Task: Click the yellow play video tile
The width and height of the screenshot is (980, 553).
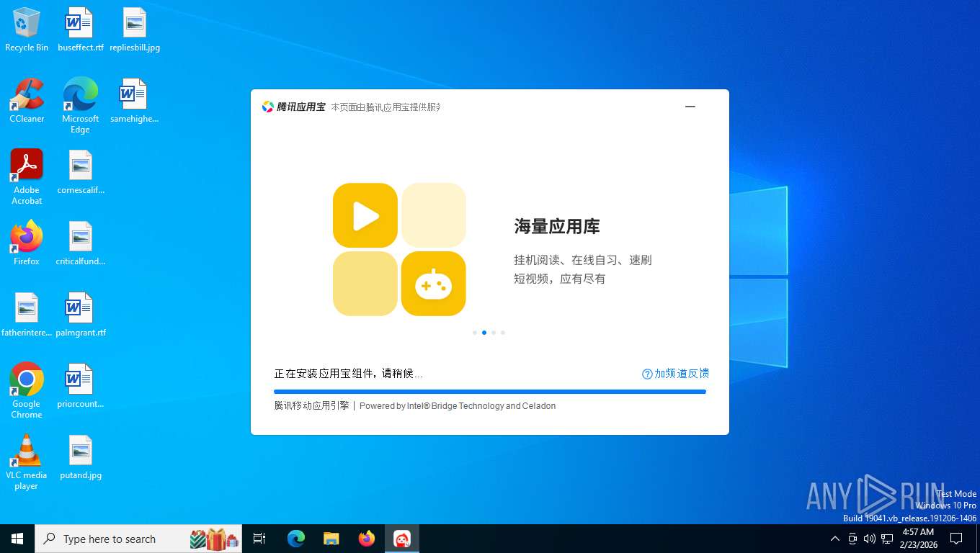Action: (365, 215)
